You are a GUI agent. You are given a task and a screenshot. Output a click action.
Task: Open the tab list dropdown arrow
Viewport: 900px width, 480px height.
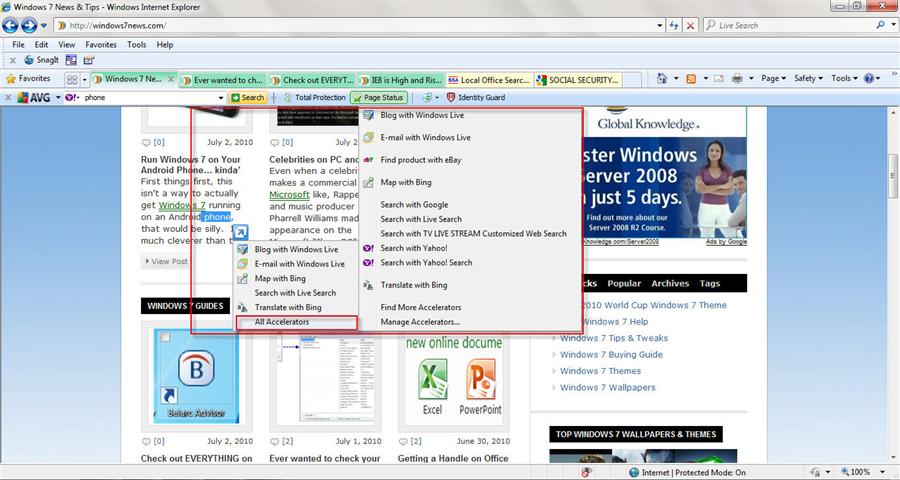click(x=85, y=80)
